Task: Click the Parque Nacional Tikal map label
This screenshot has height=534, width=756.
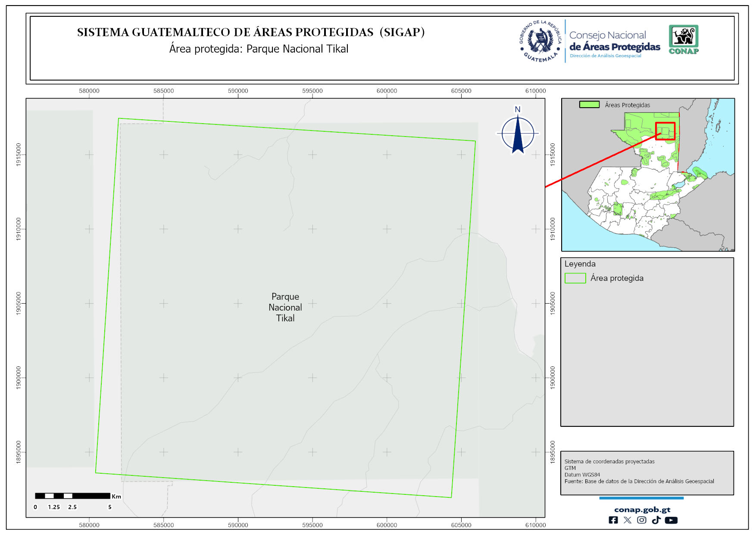Action: coord(285,307)
